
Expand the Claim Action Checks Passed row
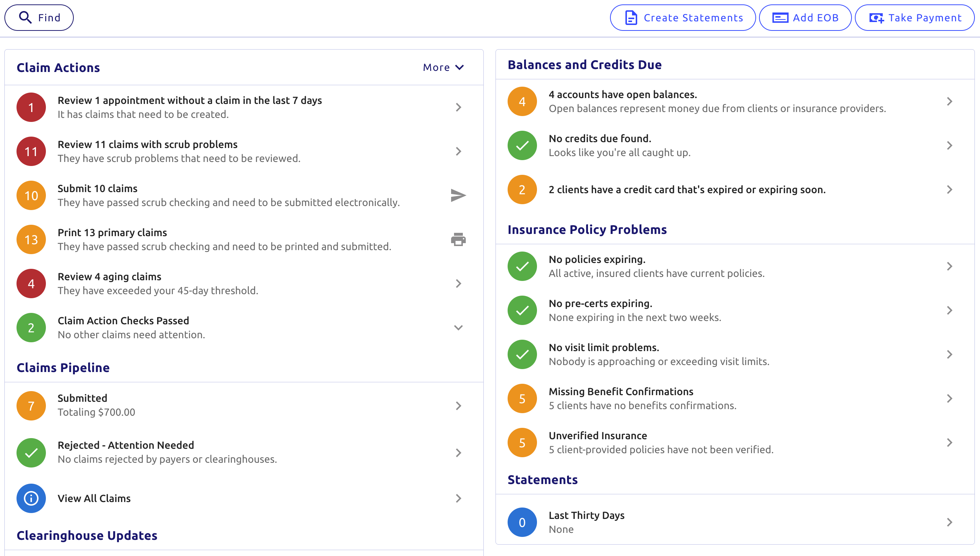[458, 328]
